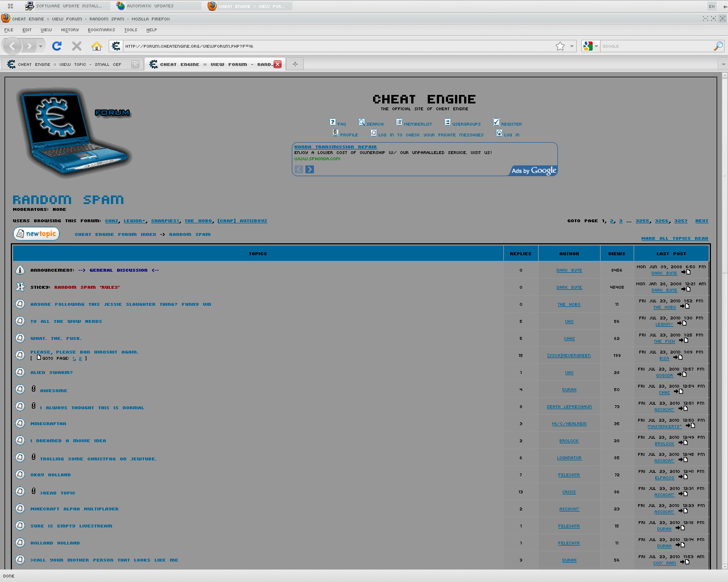Expand the tab list dropdown arrow

[x=723, y=64]
